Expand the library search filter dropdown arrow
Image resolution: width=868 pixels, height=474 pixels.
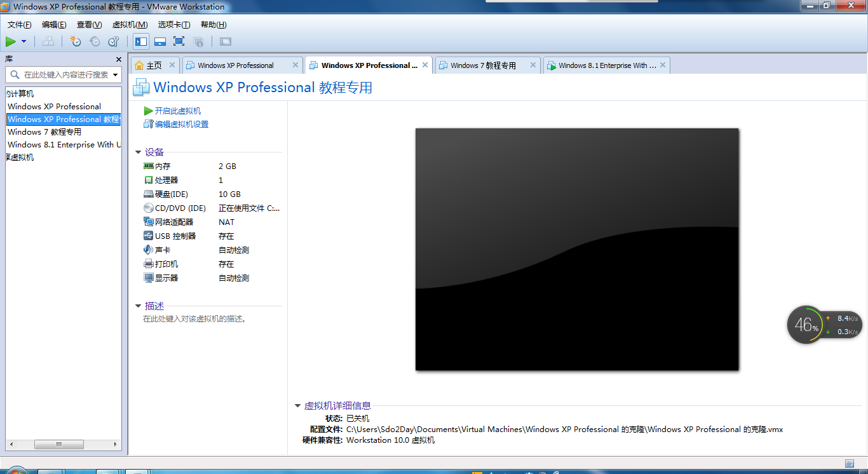(115, 75)
